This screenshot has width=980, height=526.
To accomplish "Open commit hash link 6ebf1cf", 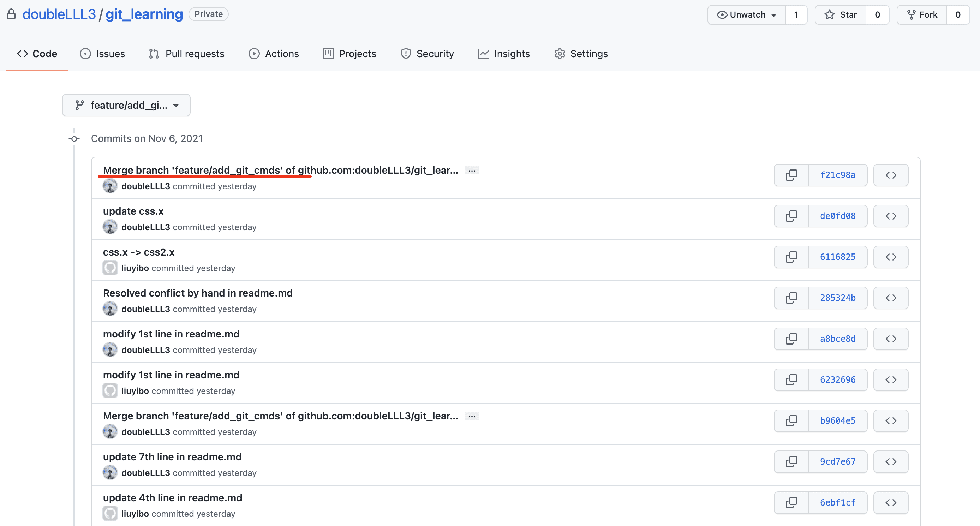I will [838, 503].
